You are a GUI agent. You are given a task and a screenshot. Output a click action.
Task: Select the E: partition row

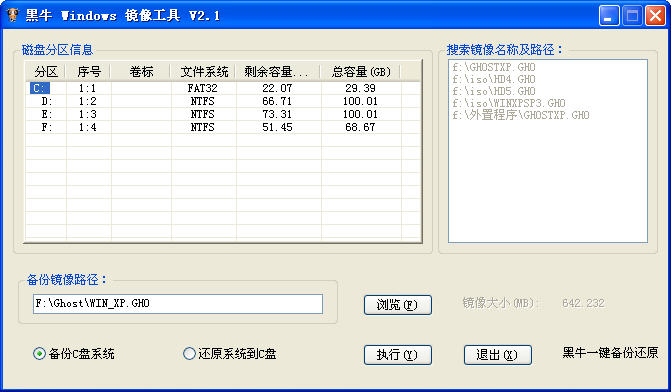click(223, 114)
